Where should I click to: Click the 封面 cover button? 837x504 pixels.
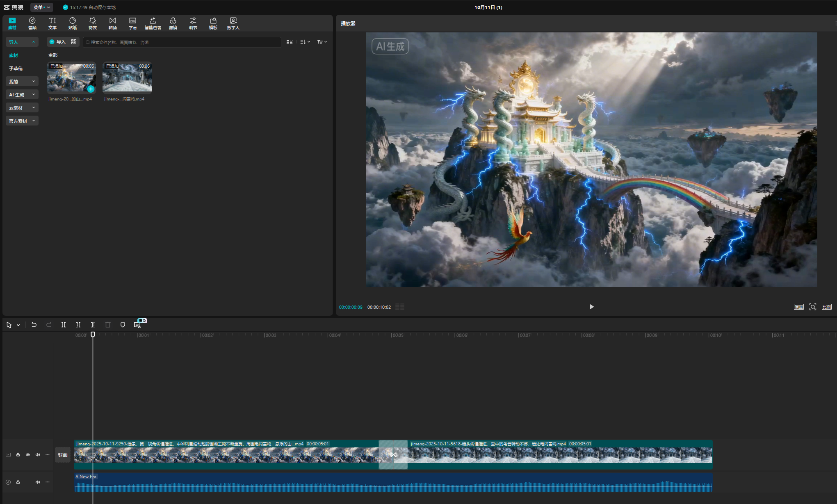tap(63, 455)
